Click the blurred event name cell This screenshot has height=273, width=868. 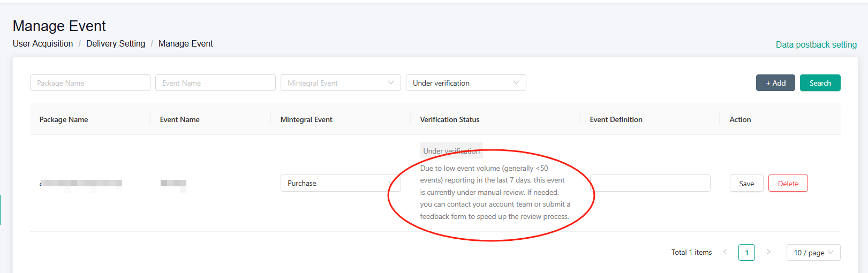(173, 184)
